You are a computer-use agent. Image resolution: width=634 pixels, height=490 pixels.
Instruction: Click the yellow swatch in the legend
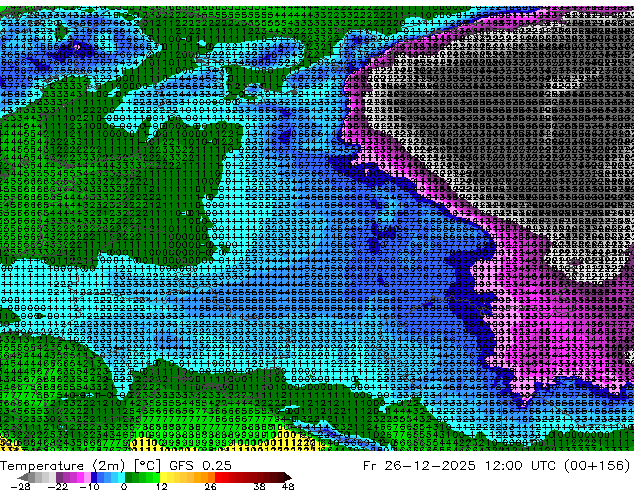[163, 477]
